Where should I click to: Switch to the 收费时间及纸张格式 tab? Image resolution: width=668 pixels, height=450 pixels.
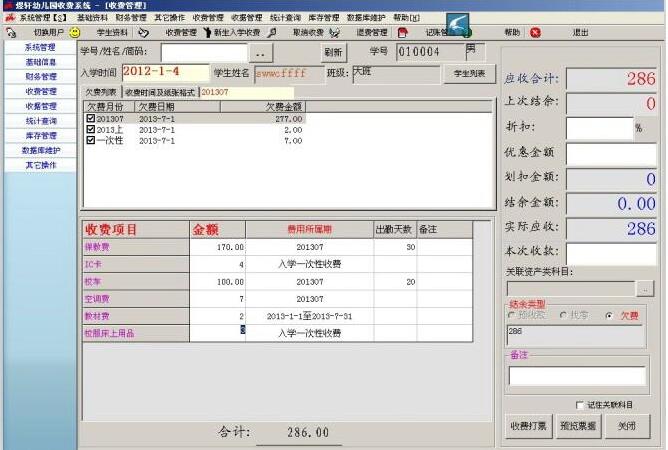point(160,92)
